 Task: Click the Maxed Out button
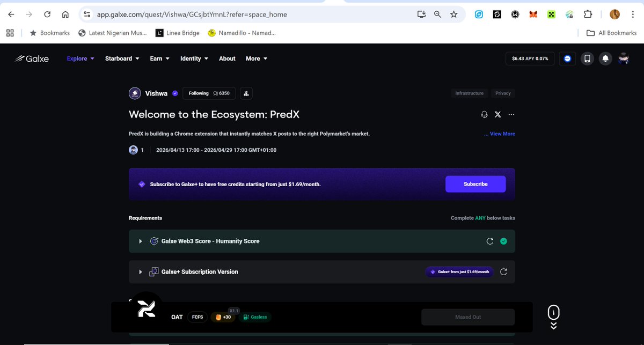click(468, 317)
